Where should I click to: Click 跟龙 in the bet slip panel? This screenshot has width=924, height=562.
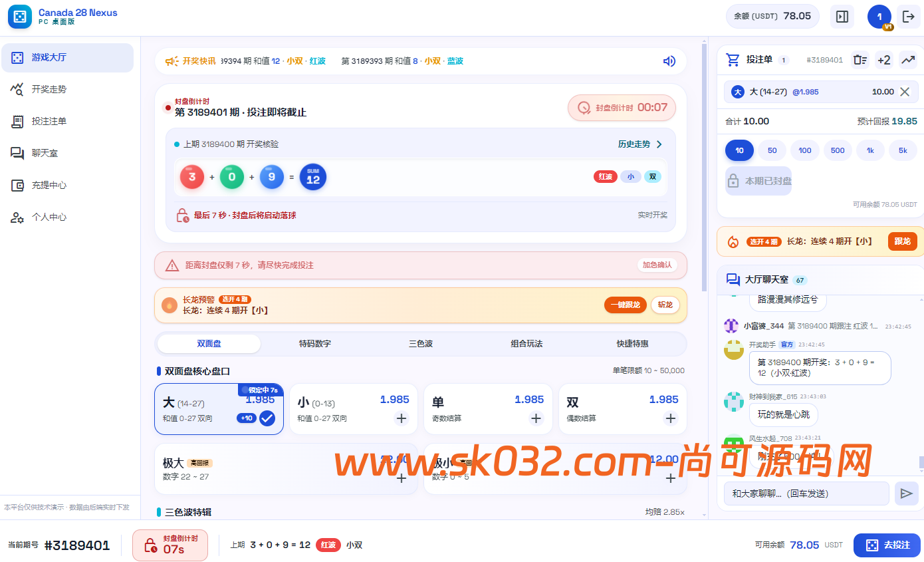(x=902, y=241)
